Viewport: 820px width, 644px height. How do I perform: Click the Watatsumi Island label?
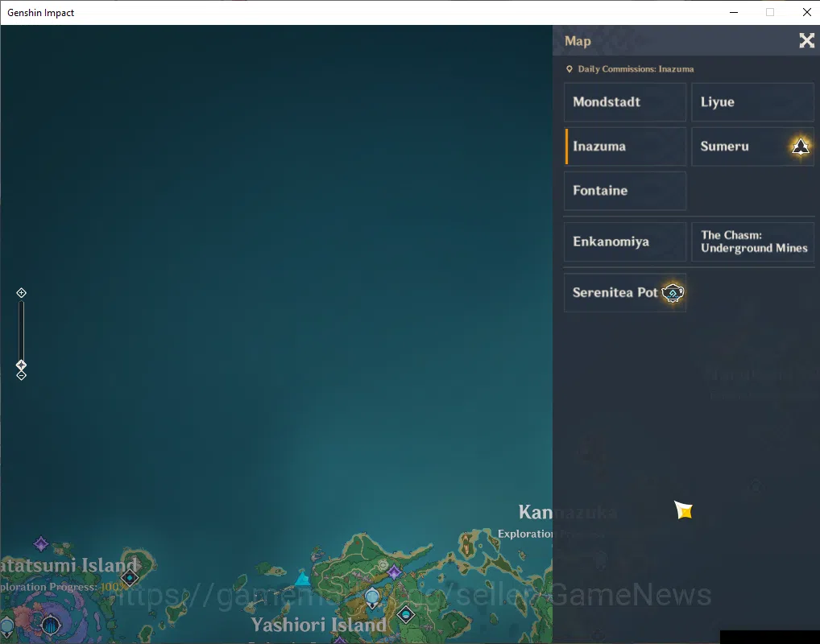[68, 565]
